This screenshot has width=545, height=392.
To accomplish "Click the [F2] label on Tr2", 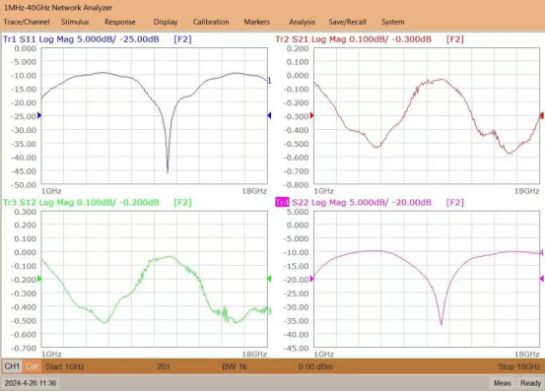I will click(x=455, y=39).
